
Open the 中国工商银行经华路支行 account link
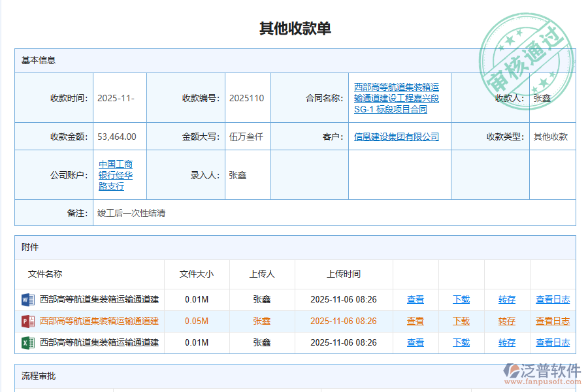(115, 175)
